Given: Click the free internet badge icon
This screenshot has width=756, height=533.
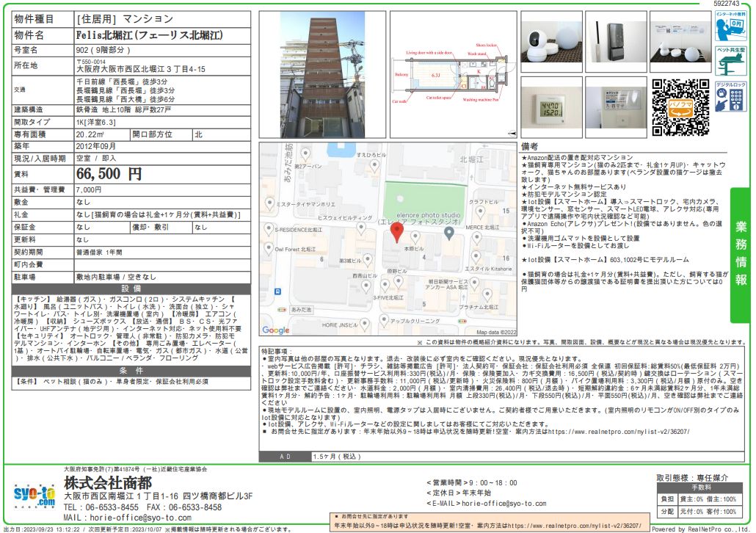Looking at the screenshot, I should [x=731, y=26].
